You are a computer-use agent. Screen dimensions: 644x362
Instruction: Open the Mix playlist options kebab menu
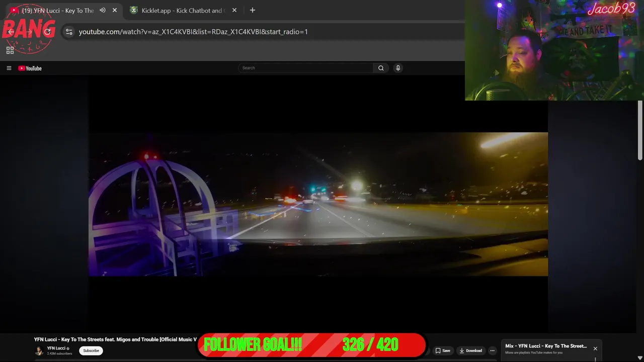click(x=595, y=359)
